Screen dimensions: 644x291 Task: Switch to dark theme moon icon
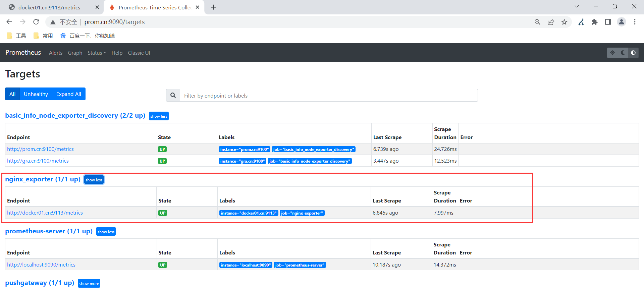623,53
